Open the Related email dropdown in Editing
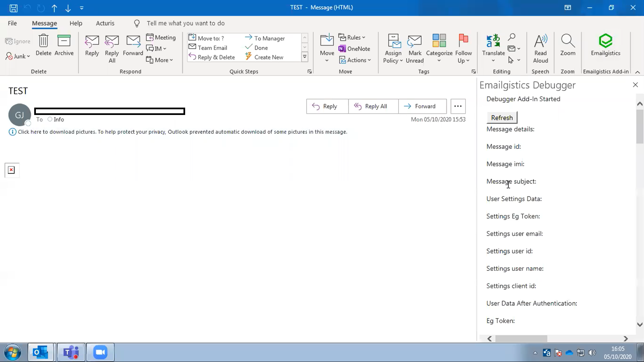Viewport: 644px width, 362px height. 514,49
